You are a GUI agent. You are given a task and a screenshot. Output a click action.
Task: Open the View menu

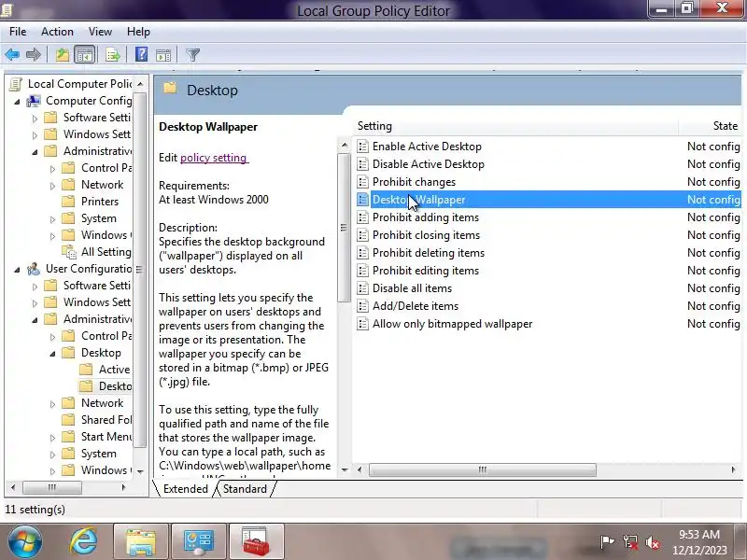click(100, 32)
